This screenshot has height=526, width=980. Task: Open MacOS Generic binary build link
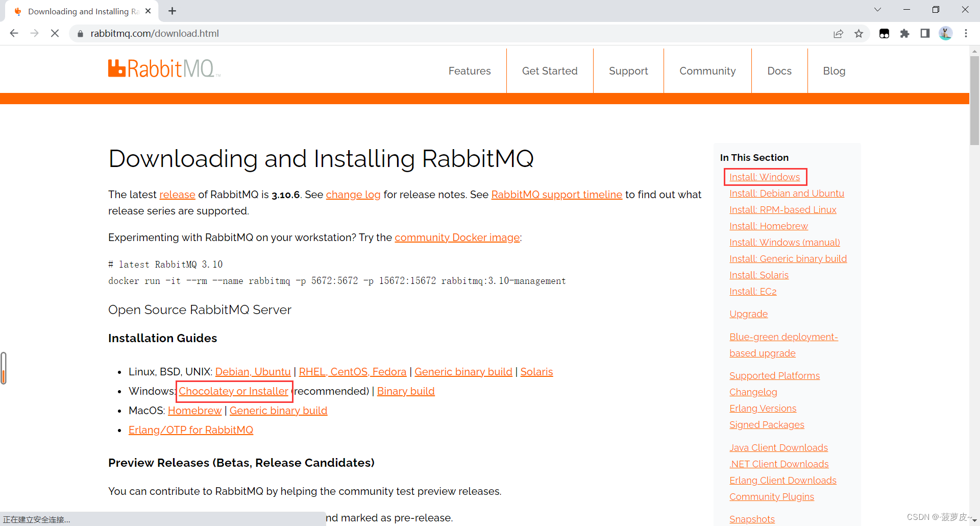(x=278, y=411)
